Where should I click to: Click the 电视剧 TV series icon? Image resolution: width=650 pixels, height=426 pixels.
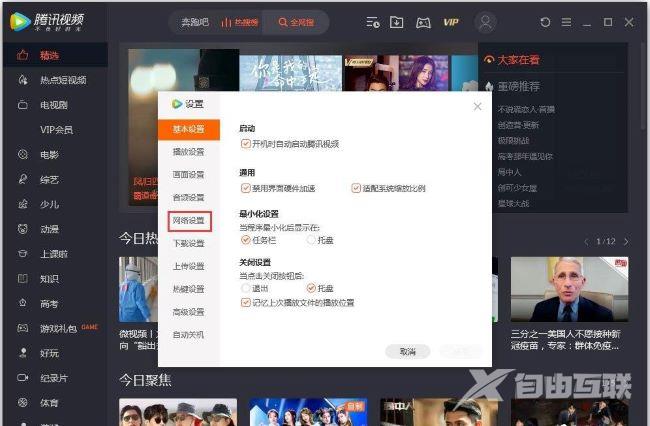pos(23,104)
